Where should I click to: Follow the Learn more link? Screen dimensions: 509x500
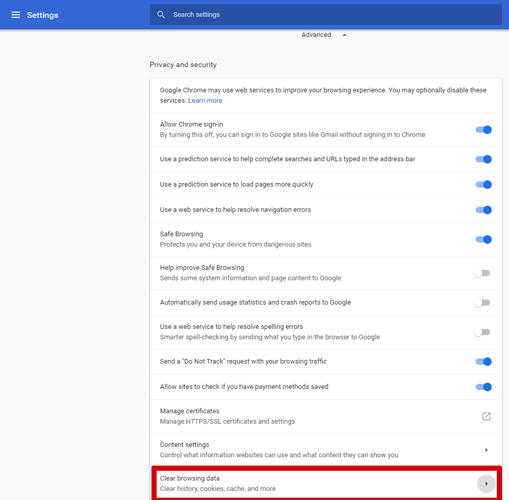pos(205,100)
